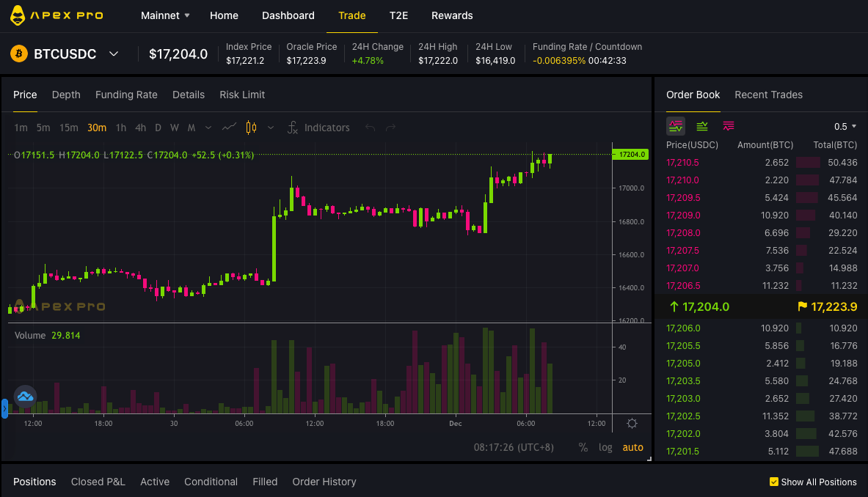Click the ApeX Pro logo
868x497 pixels.
coord(56,15)
